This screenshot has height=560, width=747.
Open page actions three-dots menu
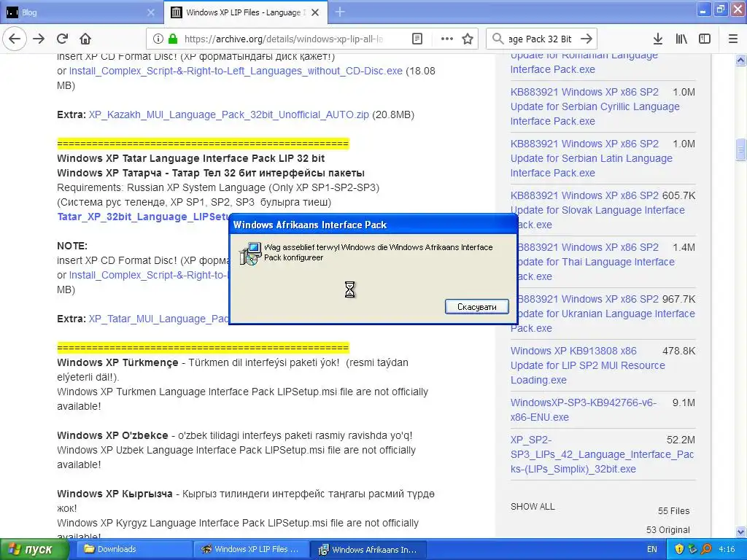[x=447, y=39]
